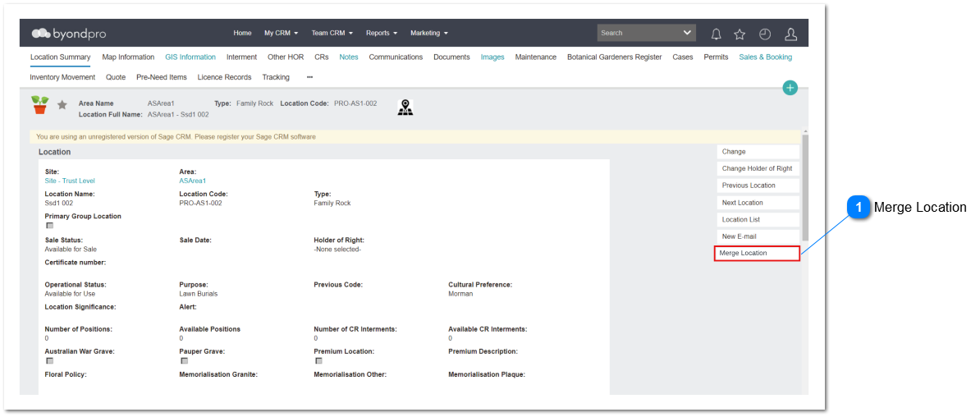Go to Home in top navigation
The height and width of the screenshot is (417, 980).
[242, 33]
